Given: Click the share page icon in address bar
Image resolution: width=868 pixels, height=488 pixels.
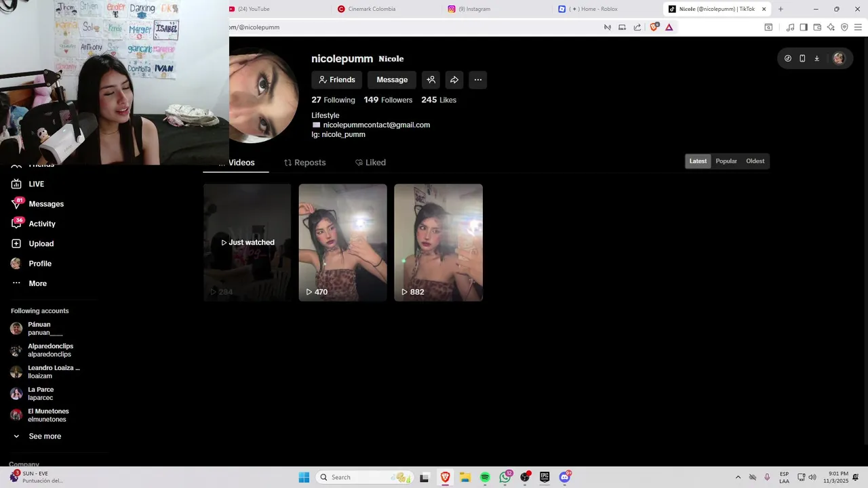Looking at the screenshot, I should click(x=637, y=27).
